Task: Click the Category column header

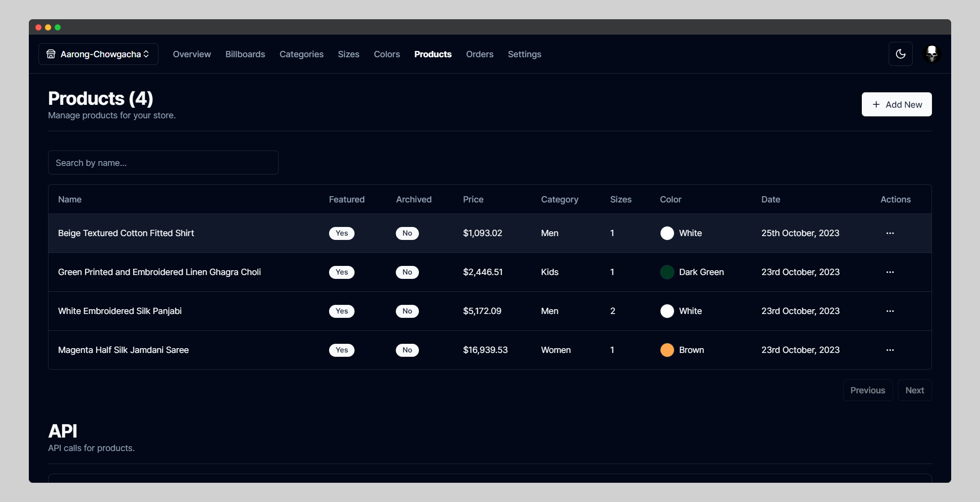Action: pyautogui.click(x=560, y=200)
